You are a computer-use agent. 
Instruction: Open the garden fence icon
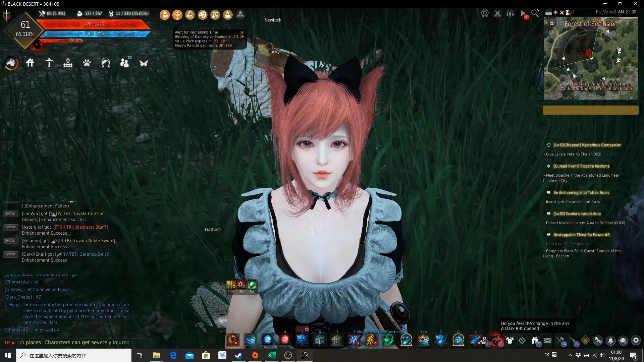click(68, 63)
